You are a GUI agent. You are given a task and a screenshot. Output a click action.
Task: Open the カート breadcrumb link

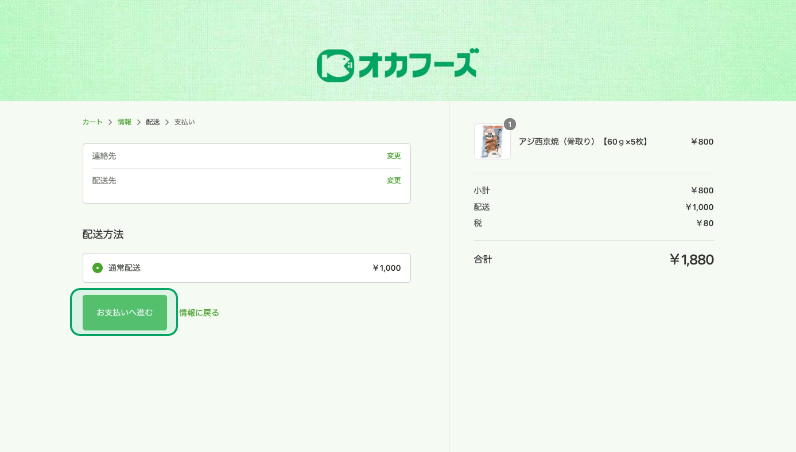tap(92, 122)
